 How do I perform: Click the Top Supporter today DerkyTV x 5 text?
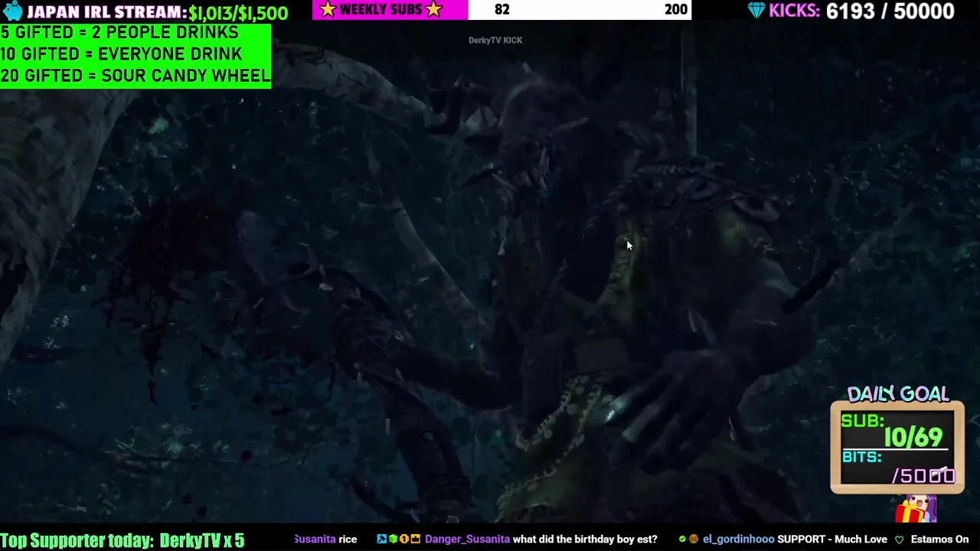(x=122, y=540)
